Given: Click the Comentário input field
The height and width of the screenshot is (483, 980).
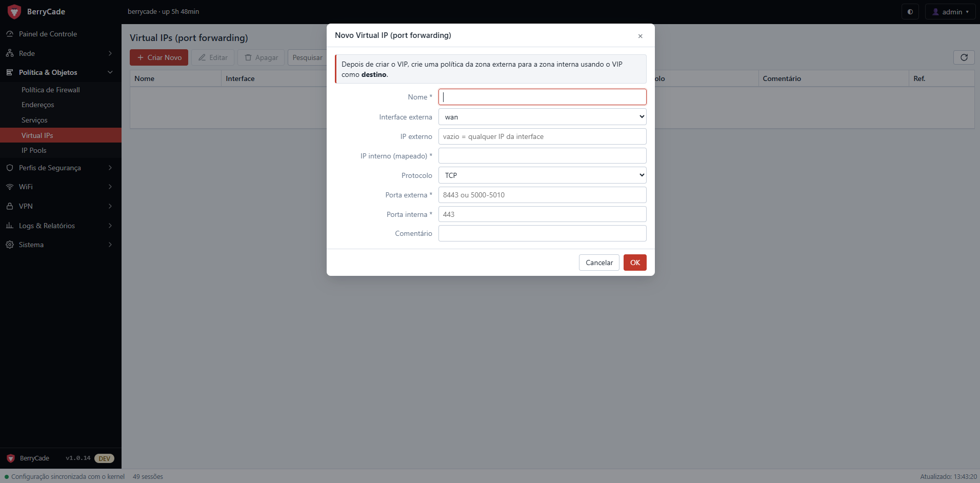Looking at the screenshot, I should (543, 233).
